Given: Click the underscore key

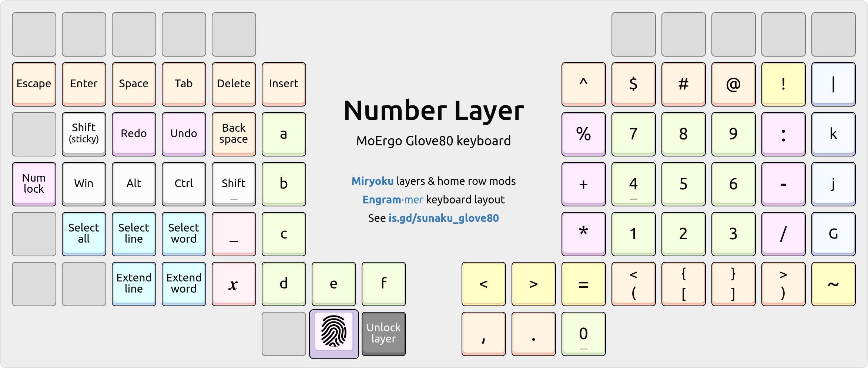Looking at the screenshot, I should pos(234,234).
